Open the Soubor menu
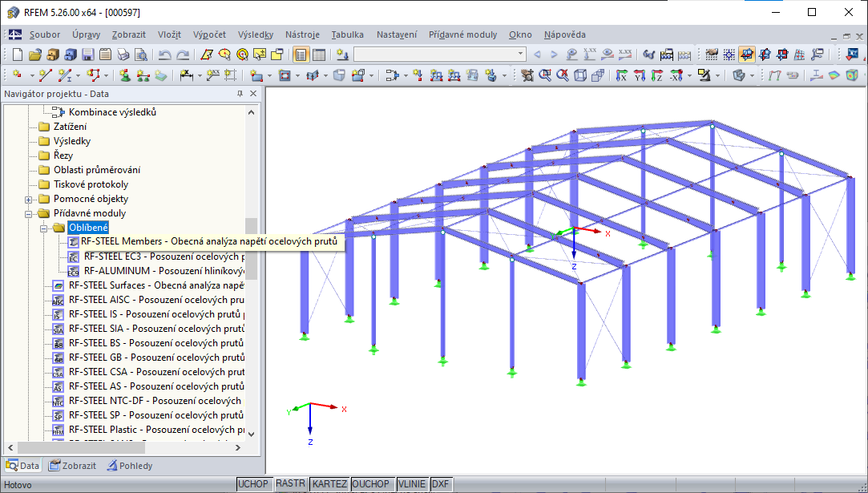 point(45,34)
